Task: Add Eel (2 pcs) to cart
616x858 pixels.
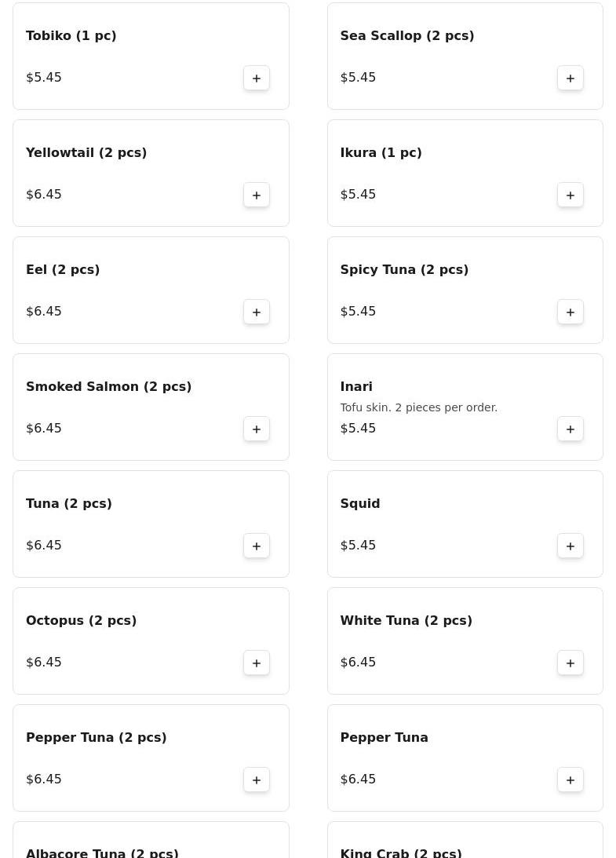Action: tap(257, 312)
